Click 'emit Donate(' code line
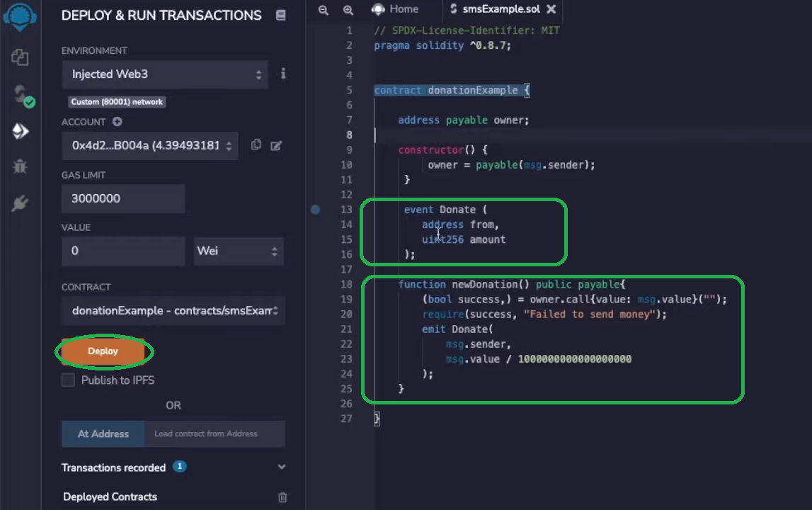812x510 pixels. pos(457,329)
